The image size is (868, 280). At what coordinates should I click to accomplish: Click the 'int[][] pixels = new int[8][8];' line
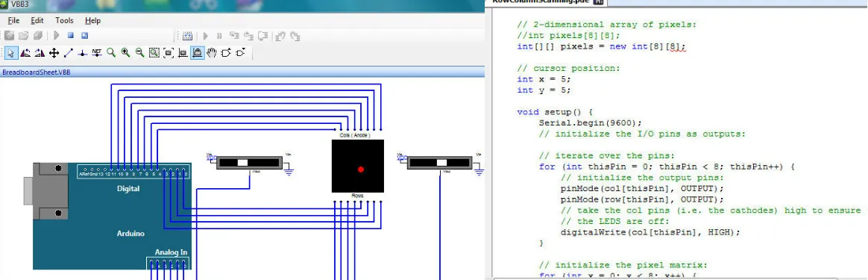click(x=602, y=46)
